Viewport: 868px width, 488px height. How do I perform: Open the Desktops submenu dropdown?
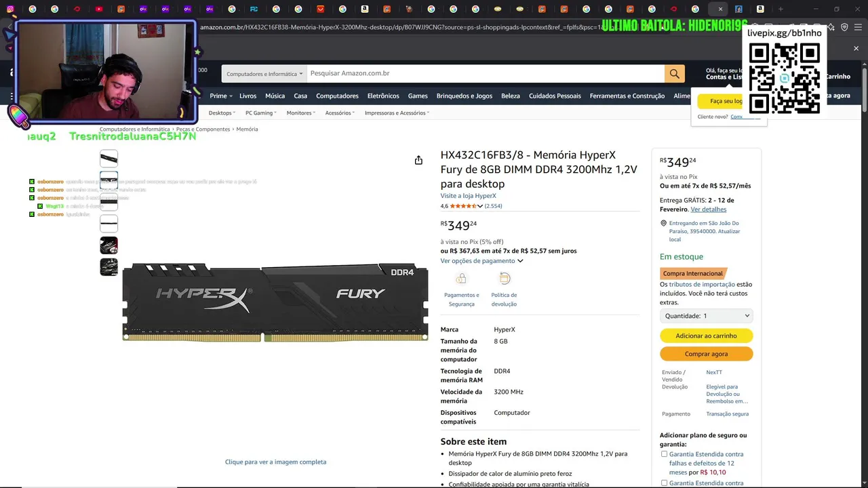222,113
